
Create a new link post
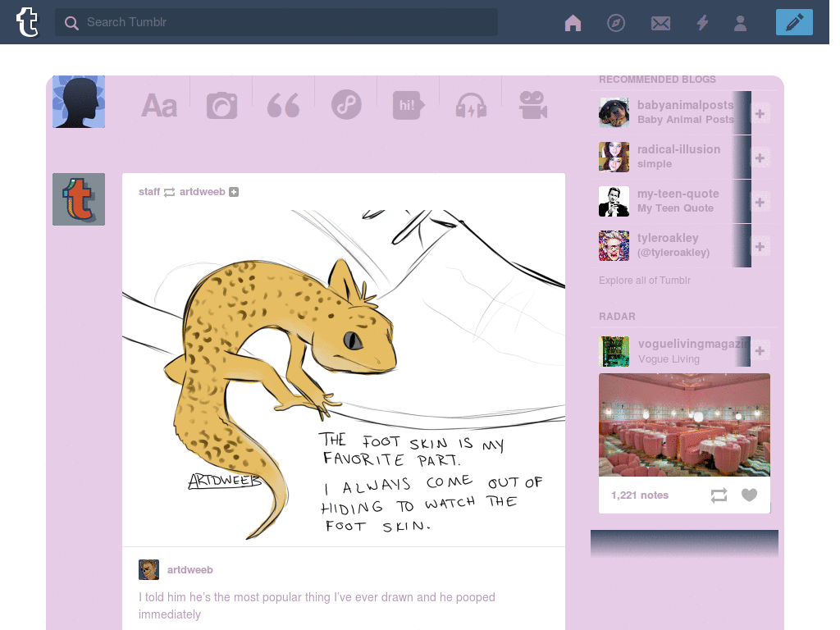pos(346,104)
